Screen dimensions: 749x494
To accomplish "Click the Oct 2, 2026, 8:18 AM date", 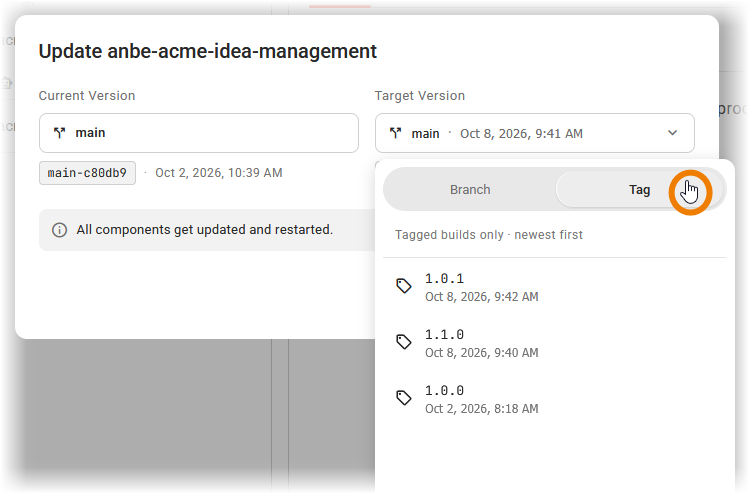I will coord(482,408).
